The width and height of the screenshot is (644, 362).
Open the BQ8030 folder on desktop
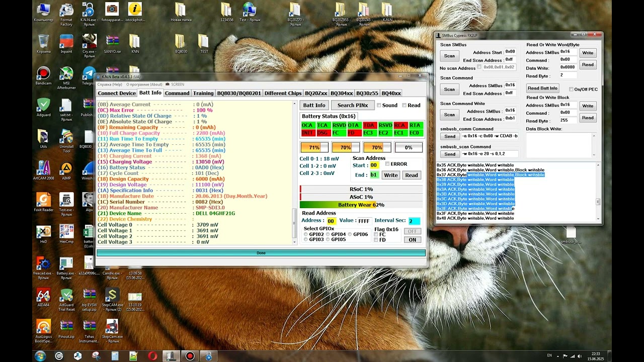[x=181, y=44]
